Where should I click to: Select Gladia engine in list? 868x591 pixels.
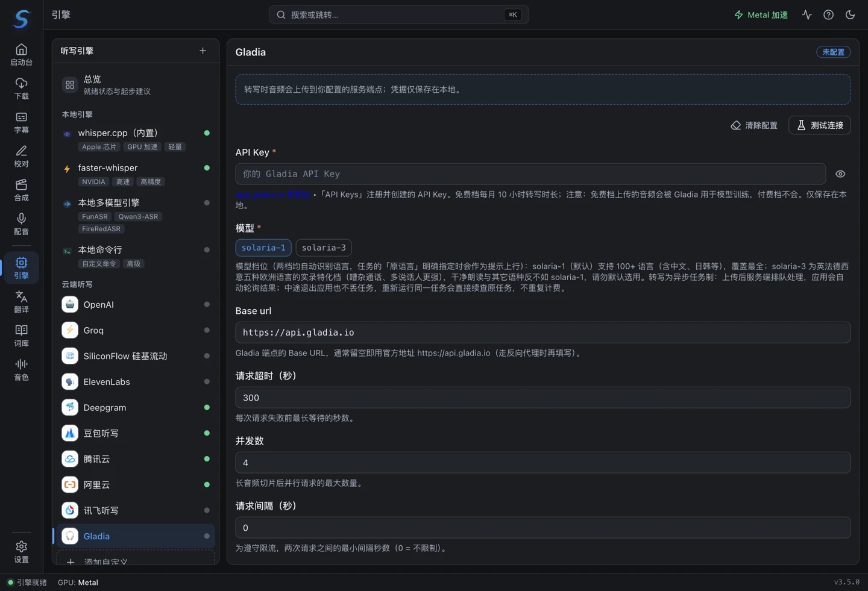coord(136,536)
